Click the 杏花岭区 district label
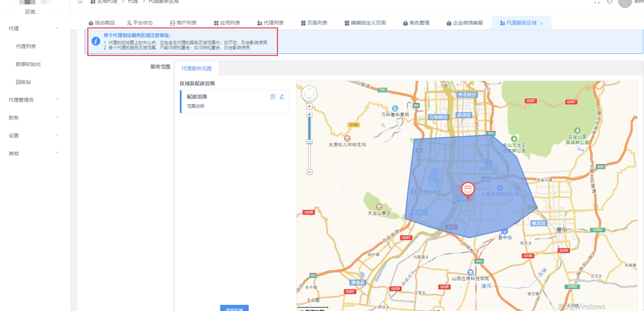 point(467,95)
